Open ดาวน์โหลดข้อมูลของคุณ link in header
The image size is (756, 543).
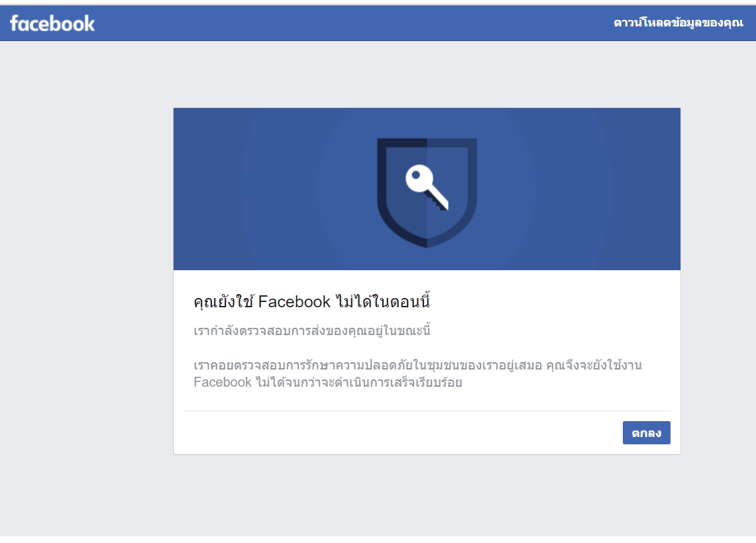click(x=678, y=23)
